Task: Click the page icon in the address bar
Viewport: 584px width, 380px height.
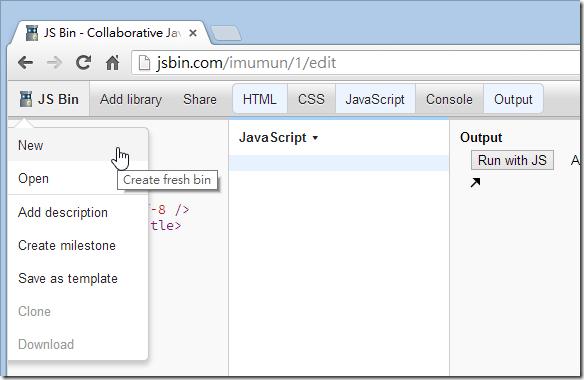Action: pos(144,63)
